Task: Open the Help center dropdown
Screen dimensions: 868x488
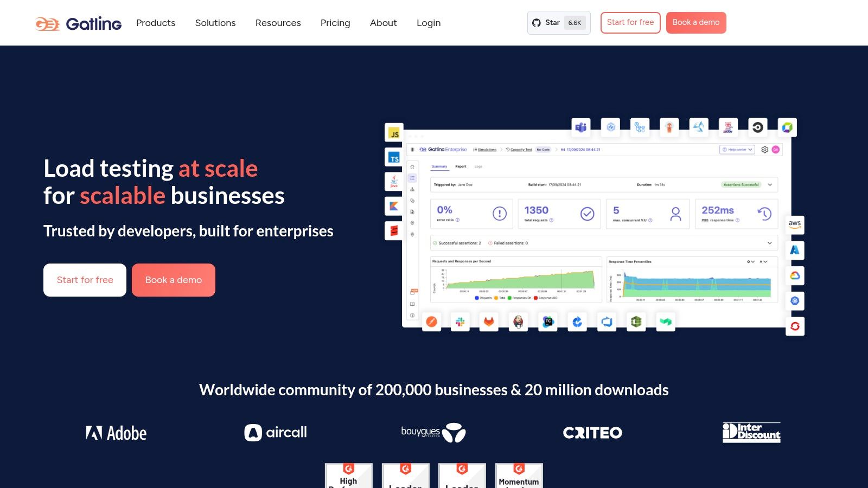Action: 737,149
